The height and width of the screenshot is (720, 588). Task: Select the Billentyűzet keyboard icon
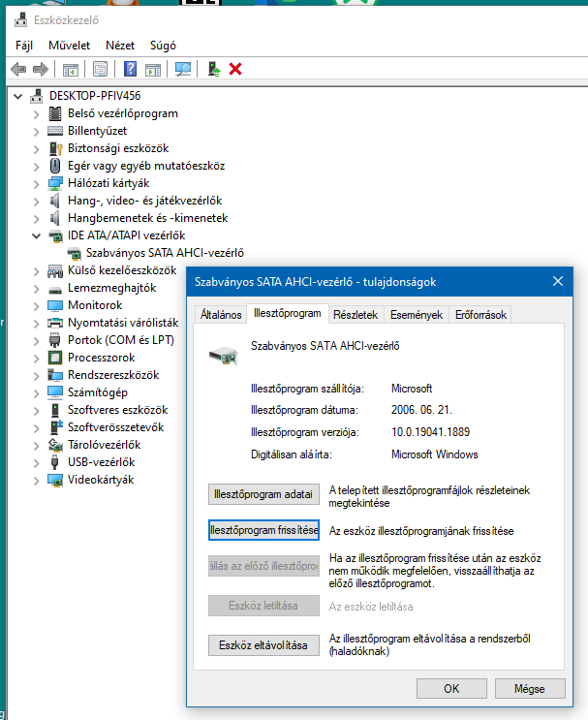pyautogui.click(x=55, y=131)
